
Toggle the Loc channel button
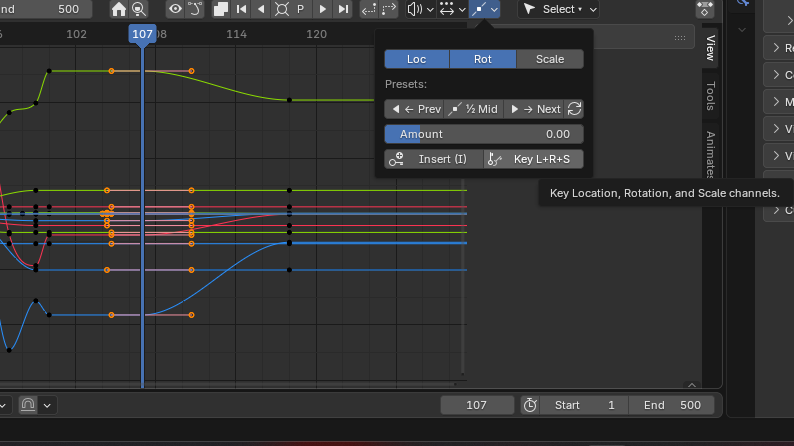tap(416, 59)
